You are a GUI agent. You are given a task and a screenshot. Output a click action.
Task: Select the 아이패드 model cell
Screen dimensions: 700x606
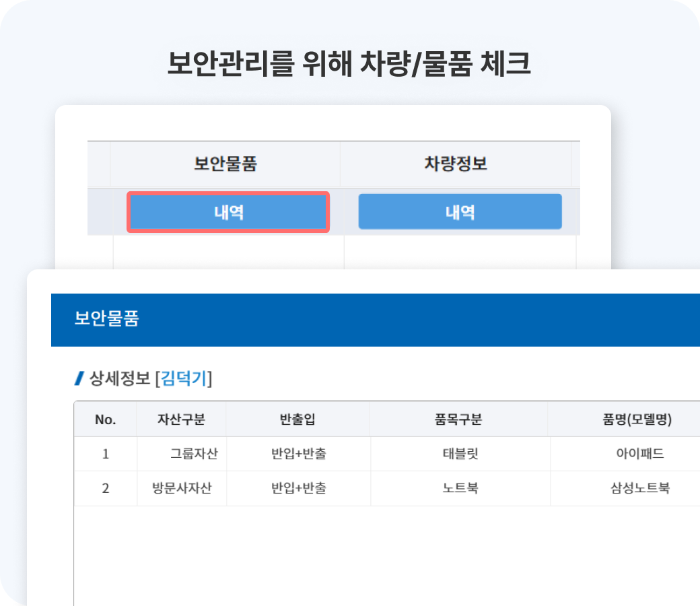tap(639, 454)
